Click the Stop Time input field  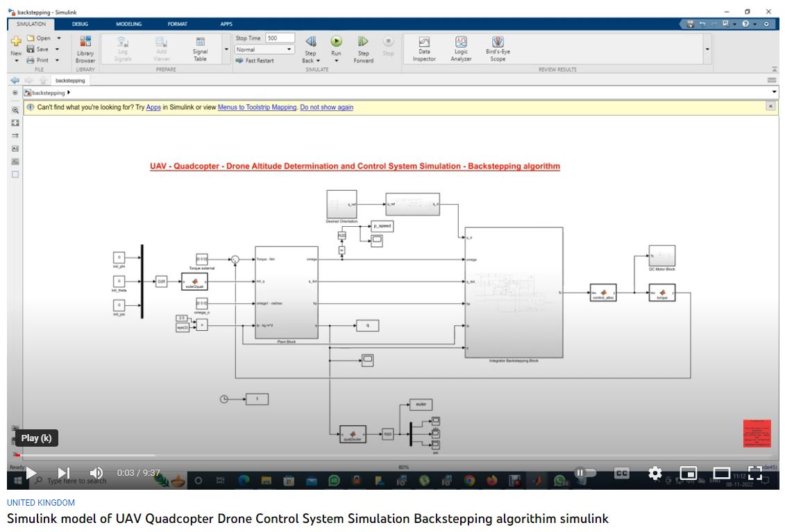click(x=280, y=38)
